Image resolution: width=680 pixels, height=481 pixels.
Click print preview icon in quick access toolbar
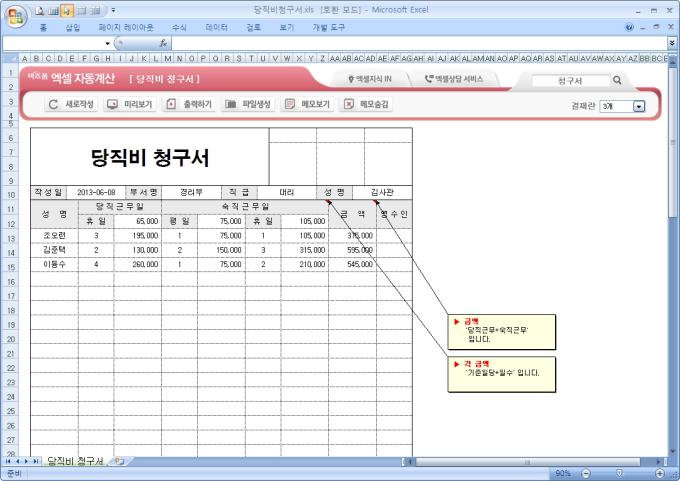[x=40, y=10]
